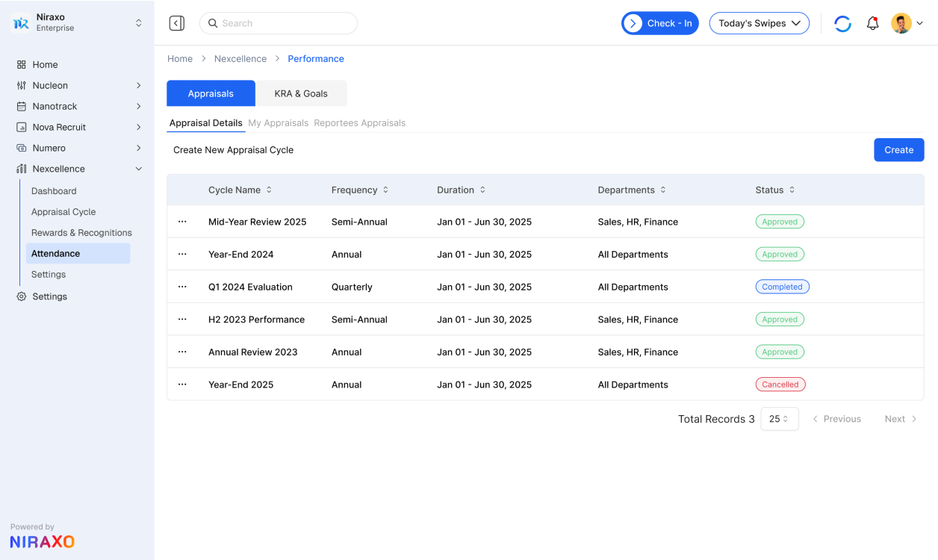Open notifications via the bell icon
Screen dimensions: 938x560
click(x=872, y=23)
